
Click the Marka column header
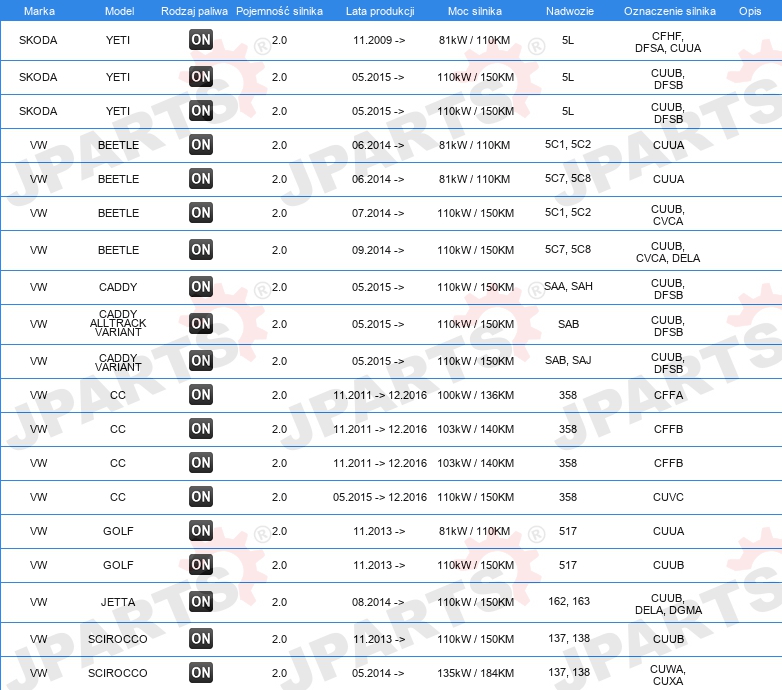click(x=39, y=11)
